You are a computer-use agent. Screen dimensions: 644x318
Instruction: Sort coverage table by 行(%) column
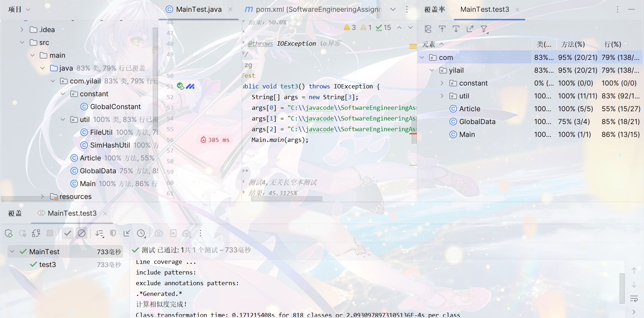pos(613,44)
